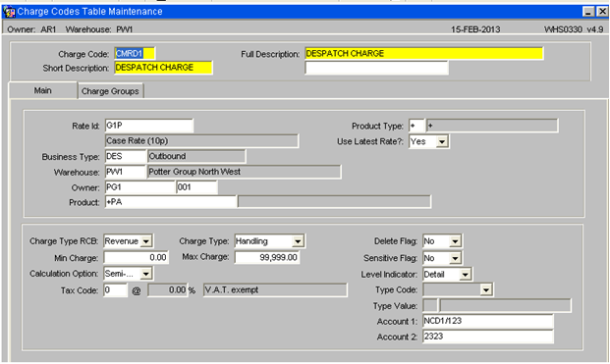
Task: Minimize the Charge Codes Table Maintenance window
Action: click(x=588, y=12)
